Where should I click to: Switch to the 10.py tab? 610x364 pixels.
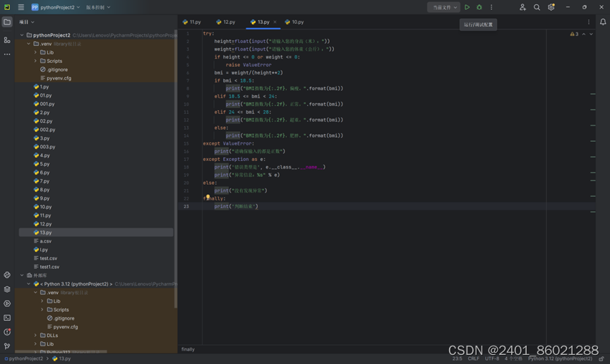point(294,22)
